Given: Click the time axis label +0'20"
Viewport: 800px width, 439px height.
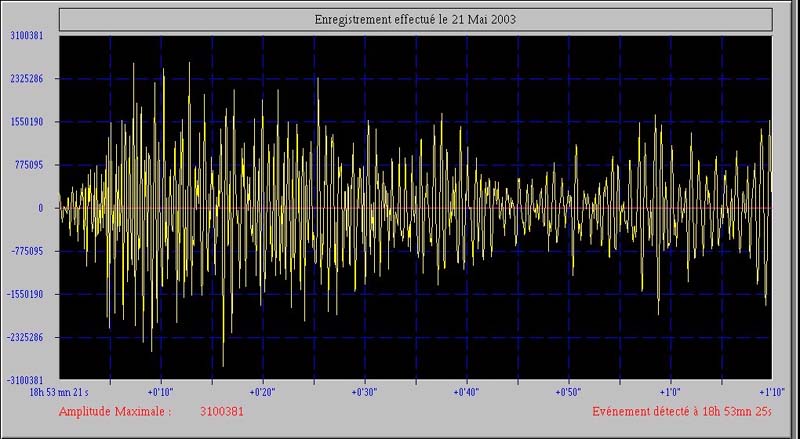Looking at the screenshot, I should point(262,393).
